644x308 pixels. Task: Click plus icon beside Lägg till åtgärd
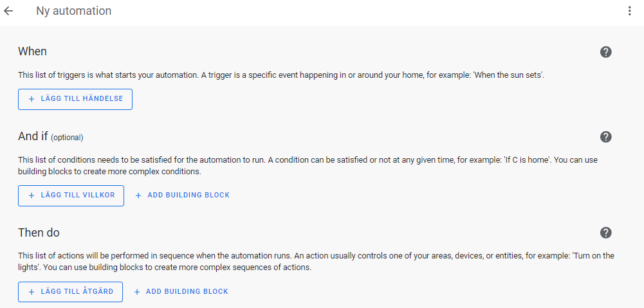[32, 292]
